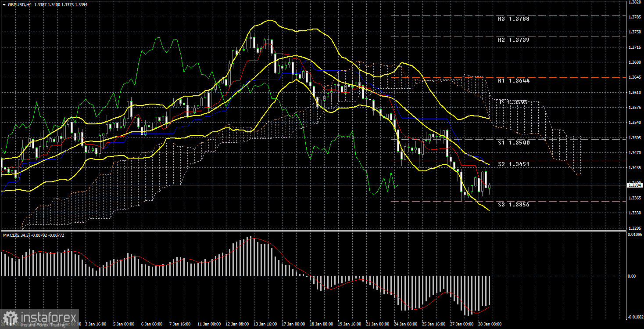The width and height of the screenshot is (644, 329).
Task: Select the S3 1.3356 pivot label
Action: (513, 205)
